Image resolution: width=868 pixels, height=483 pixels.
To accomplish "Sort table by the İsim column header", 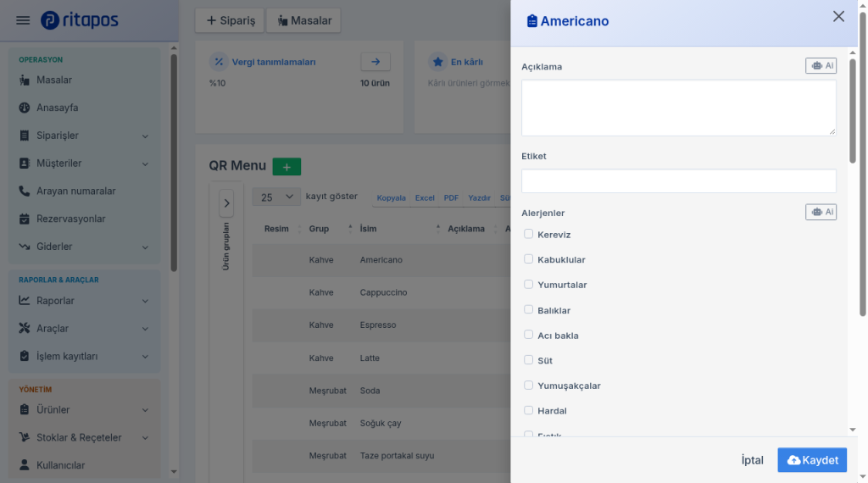I will (x=399, y=229).
